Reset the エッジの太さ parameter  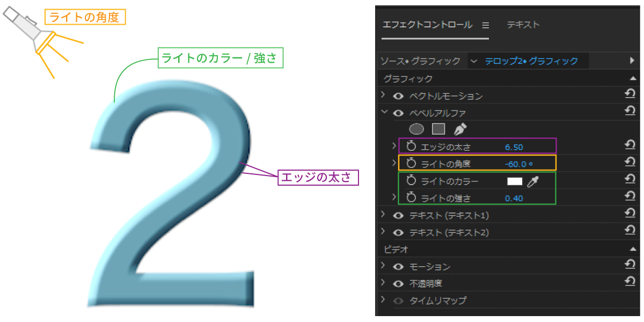pos(630,145)
